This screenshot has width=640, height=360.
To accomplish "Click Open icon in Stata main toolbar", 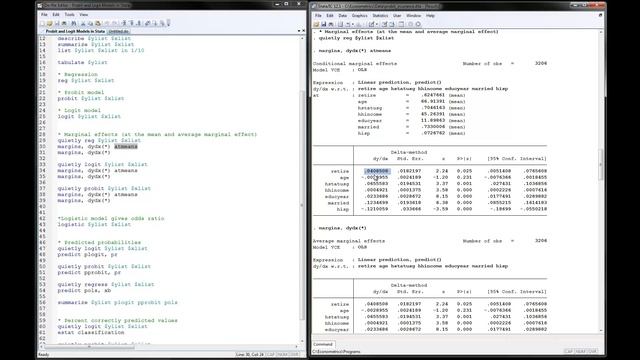I will 316,24.
